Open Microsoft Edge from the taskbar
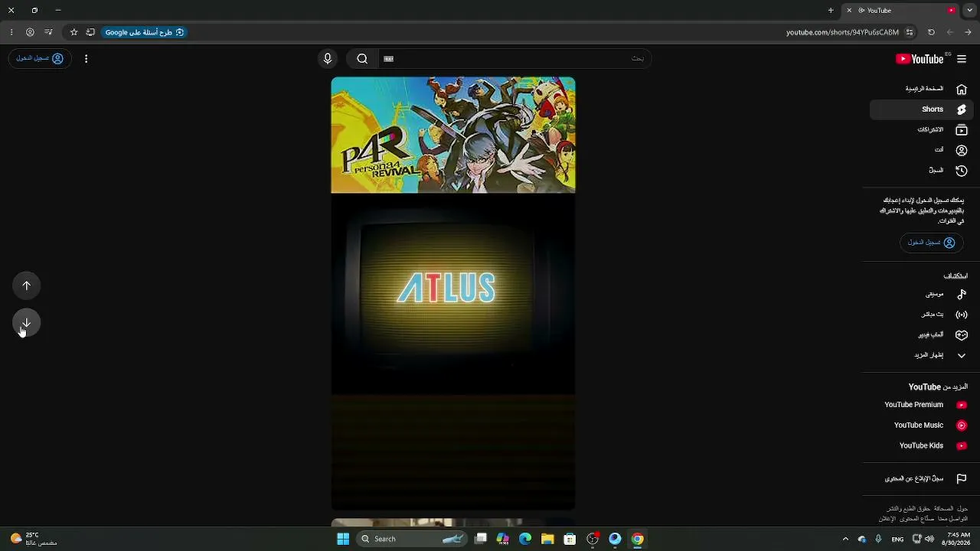This screenshot has height=551, width=980. coord(525,539)
